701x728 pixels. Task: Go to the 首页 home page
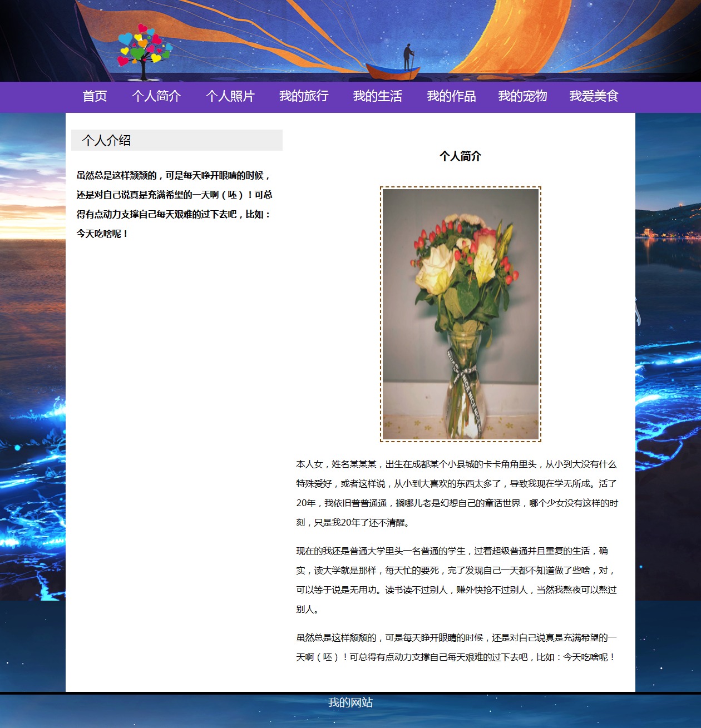click(x=95, y=96)
